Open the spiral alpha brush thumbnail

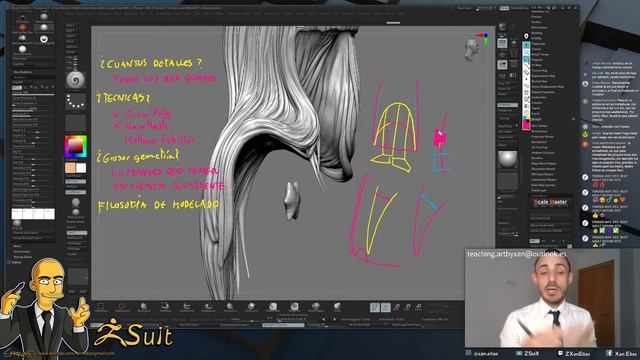tap(76, 80)
